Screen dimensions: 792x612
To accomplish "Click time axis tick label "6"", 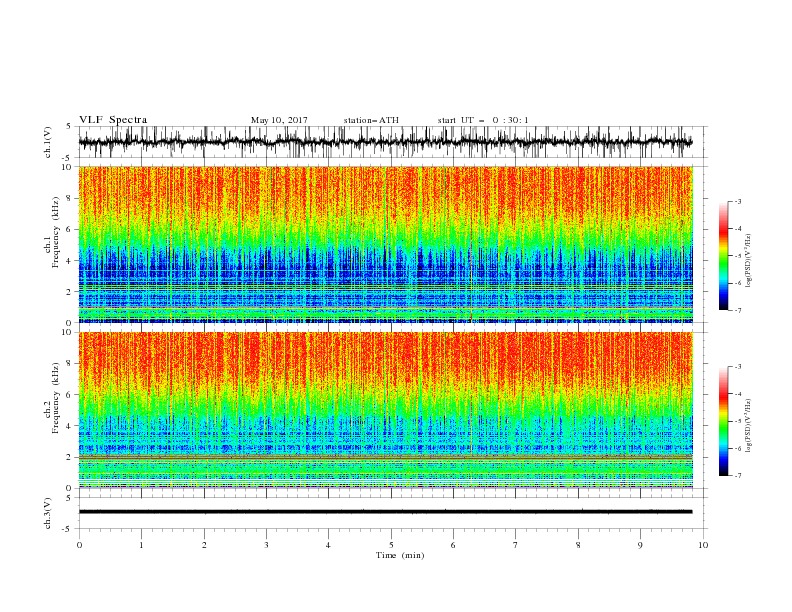I will click(x=453, y=545).
